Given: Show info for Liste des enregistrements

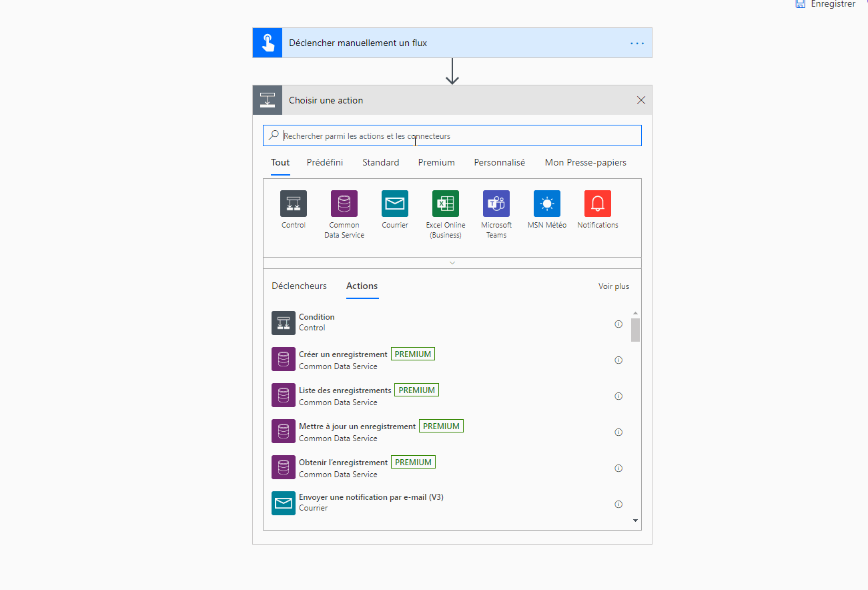Looking at the screenshot, I should coord(618,396).
